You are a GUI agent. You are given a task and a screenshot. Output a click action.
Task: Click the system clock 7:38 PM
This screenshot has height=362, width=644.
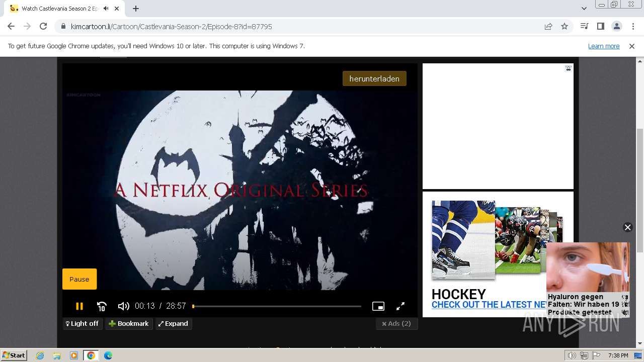(x=618, y=355)
